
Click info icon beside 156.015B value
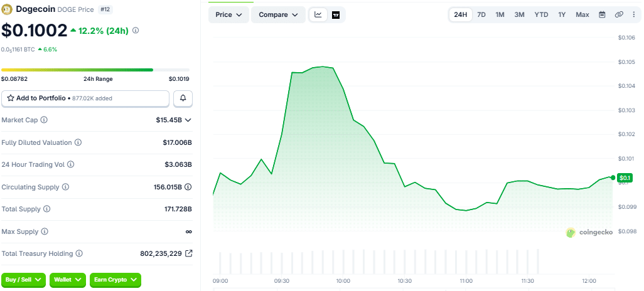188,187
